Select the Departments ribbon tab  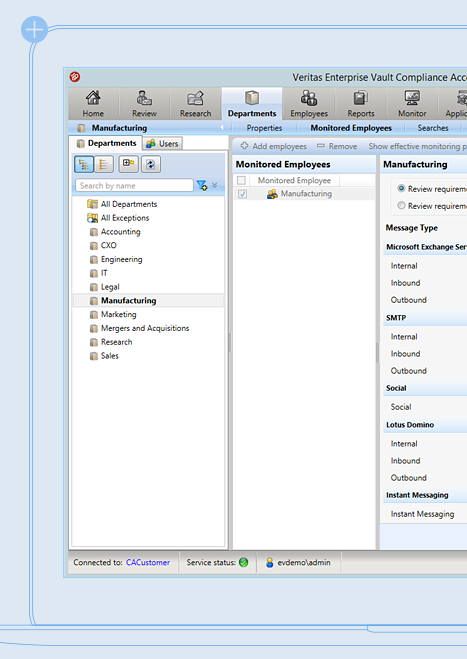(x=252, y=104)
